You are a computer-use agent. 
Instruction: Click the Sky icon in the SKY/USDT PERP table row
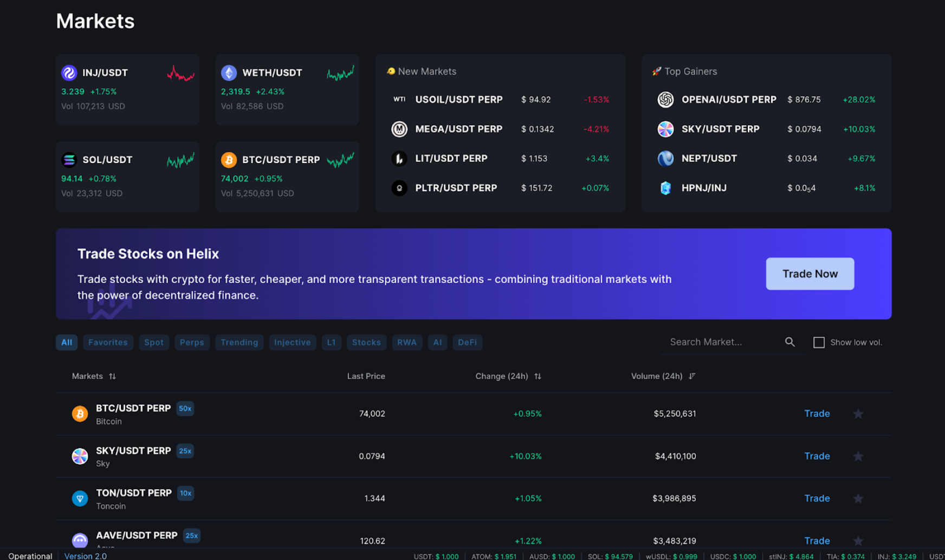pos(80,456)
